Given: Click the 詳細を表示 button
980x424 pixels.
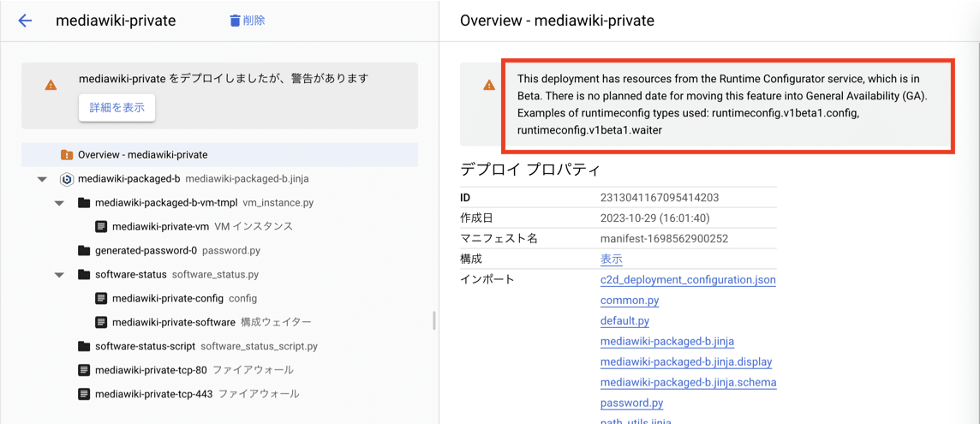Looking at the screenshot, I should pos(117,108).
